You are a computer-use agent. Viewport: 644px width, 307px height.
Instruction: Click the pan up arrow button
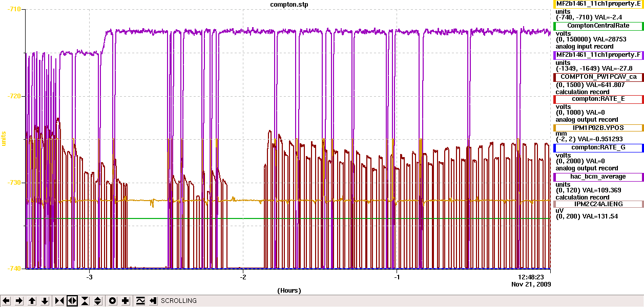coord(32,301)
